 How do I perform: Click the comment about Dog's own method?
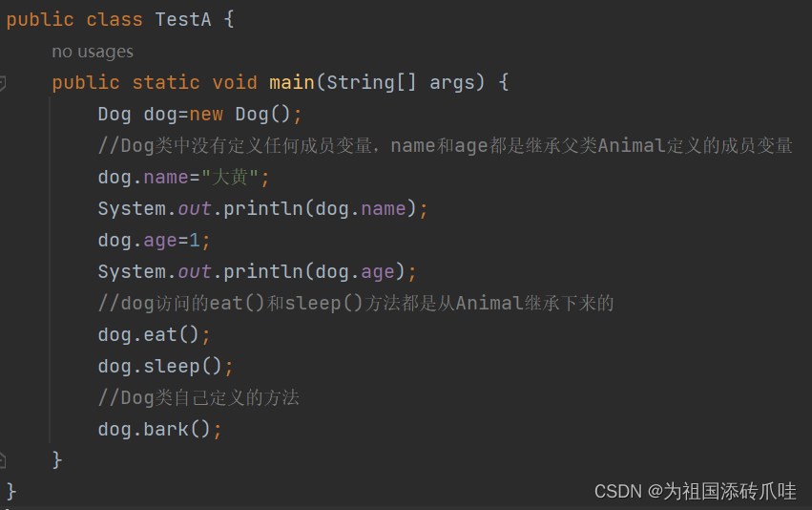pos(198,398)
